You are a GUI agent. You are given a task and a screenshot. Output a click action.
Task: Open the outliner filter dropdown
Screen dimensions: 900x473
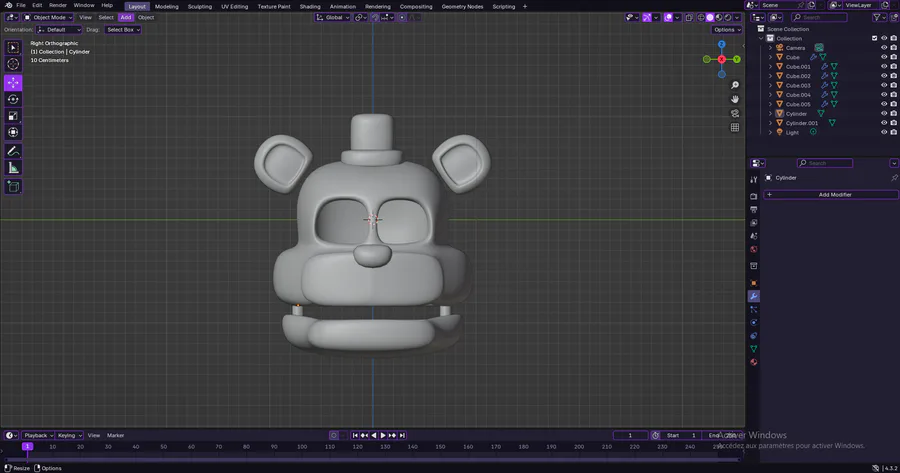(879, 17)
